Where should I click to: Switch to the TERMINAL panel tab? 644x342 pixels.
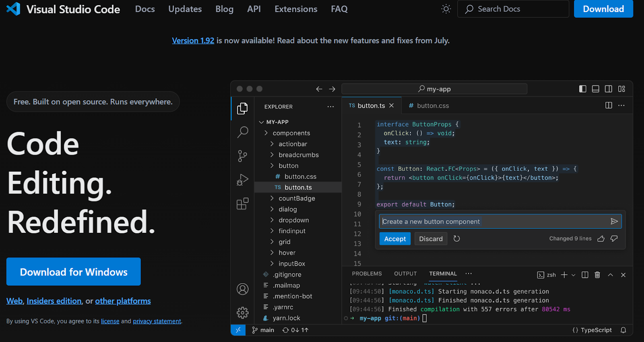pyautogui.click(x=443, y=274)
